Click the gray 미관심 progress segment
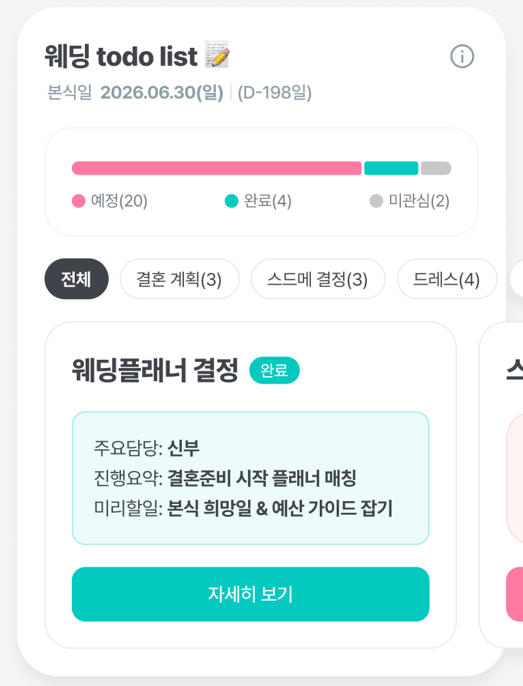The width and height of the screenshot is (523, 686). pos(436,168)
